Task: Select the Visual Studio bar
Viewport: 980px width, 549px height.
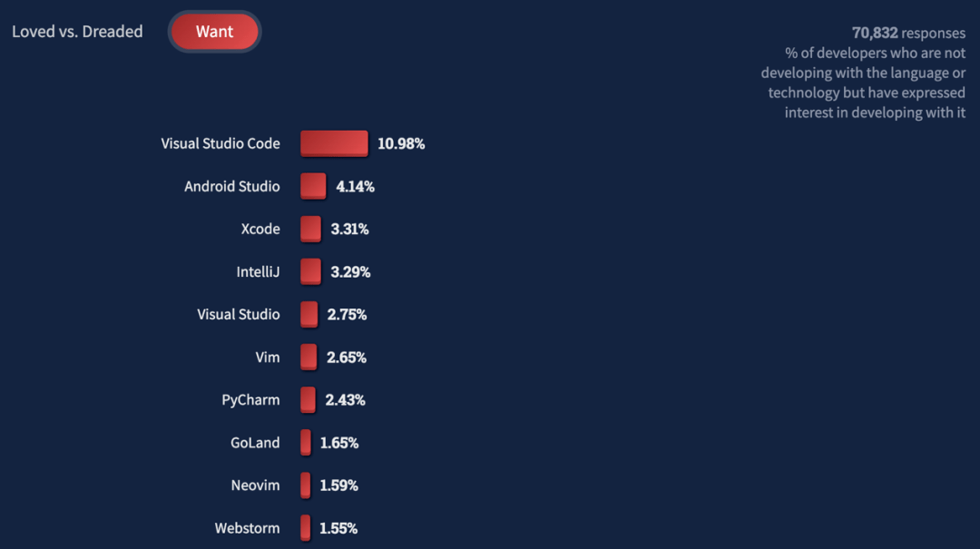Action: click(x=309, y=314)
